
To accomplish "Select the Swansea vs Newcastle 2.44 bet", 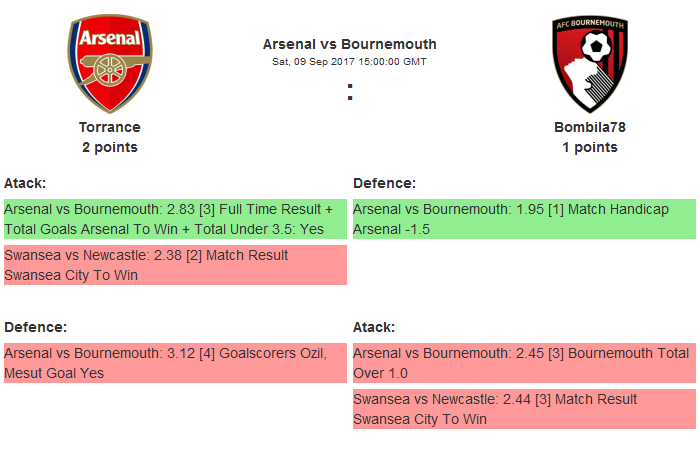I will pyautogui.click(x=524, y=409).
